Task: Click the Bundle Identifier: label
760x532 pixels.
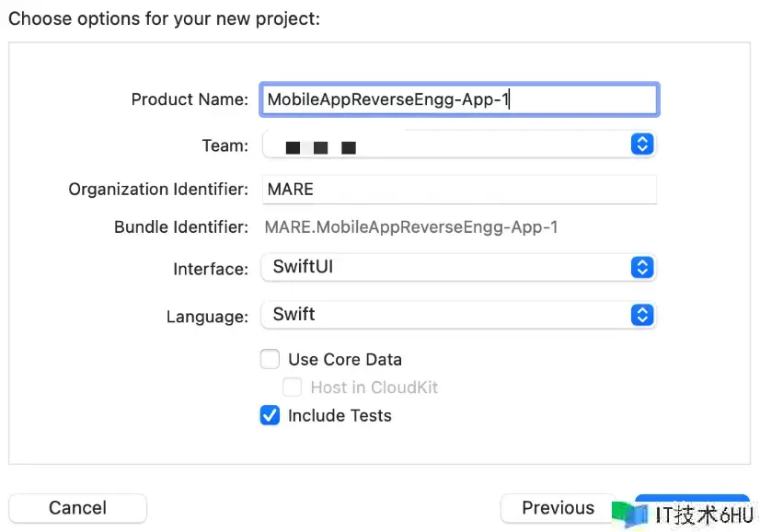Action: tap(181, 227)
